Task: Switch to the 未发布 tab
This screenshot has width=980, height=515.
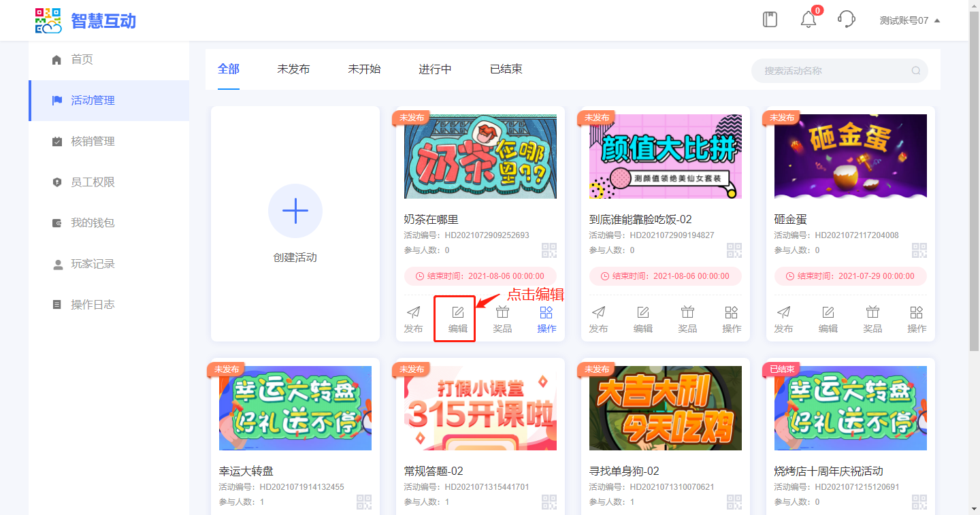Action: (293, 69)
